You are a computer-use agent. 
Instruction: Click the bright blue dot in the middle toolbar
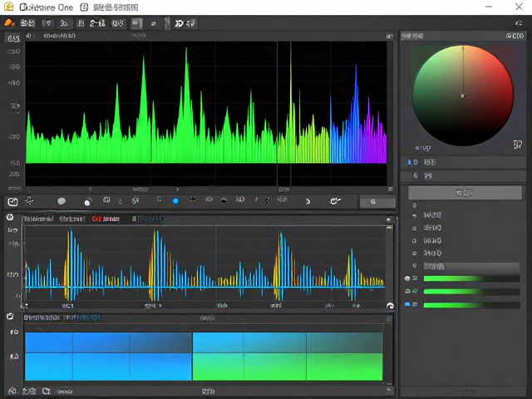click(175, 201)
